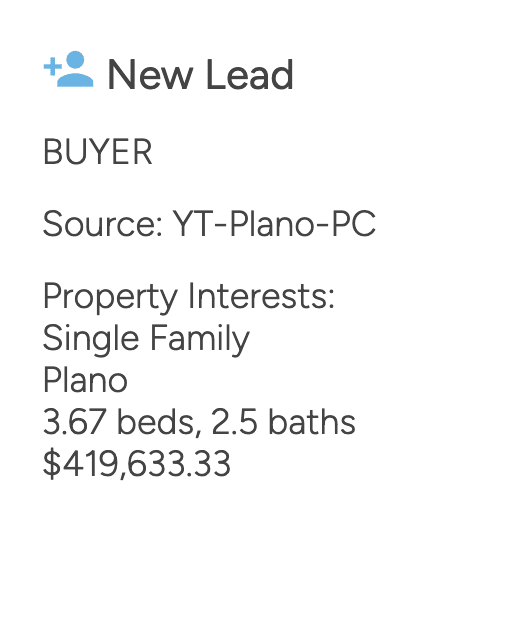Image resolution: width=518 pixels, height=628 pixels.
Task: Select the Single Family property type
Action: [x=146, y=339]
